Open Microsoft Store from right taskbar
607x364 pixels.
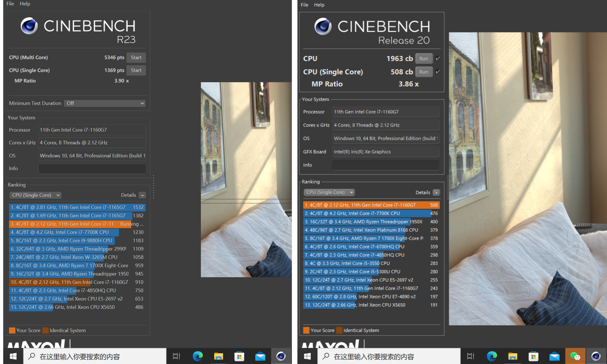(533, 356)
